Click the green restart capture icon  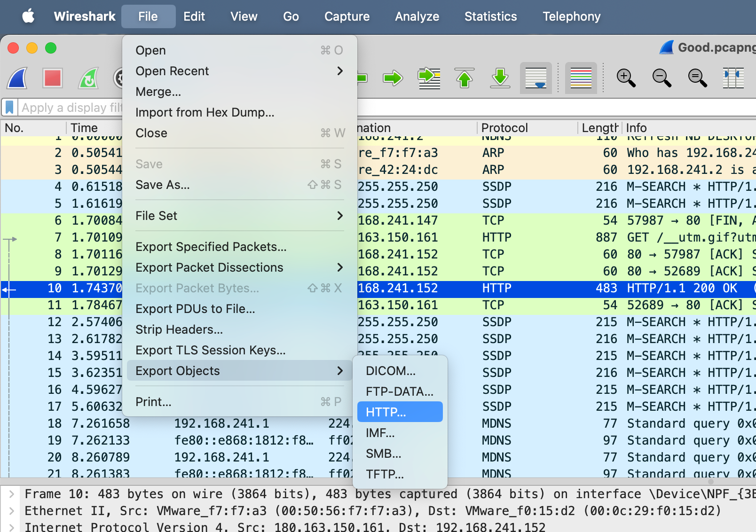pos(88,78)
